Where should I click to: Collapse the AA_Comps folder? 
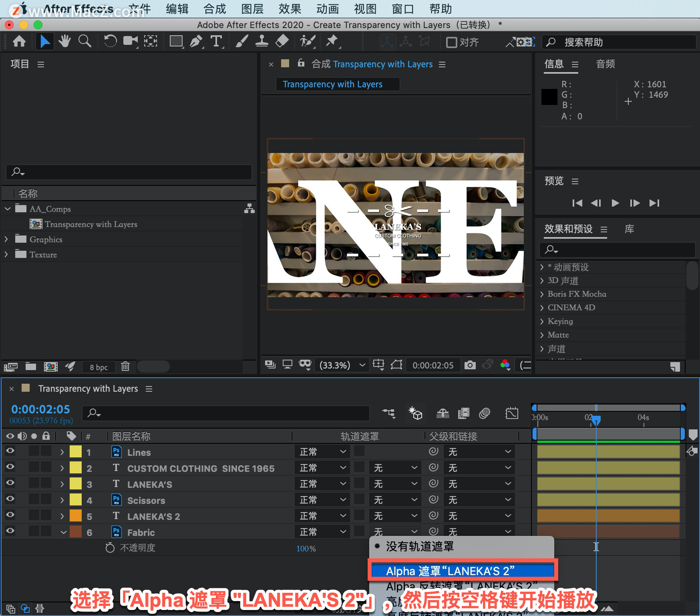8,209
